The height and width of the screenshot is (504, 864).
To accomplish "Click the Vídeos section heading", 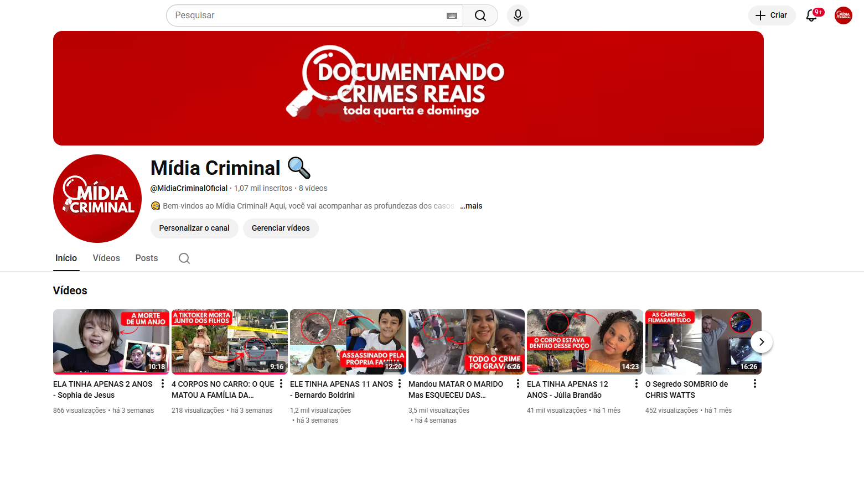I will point(70,290).
